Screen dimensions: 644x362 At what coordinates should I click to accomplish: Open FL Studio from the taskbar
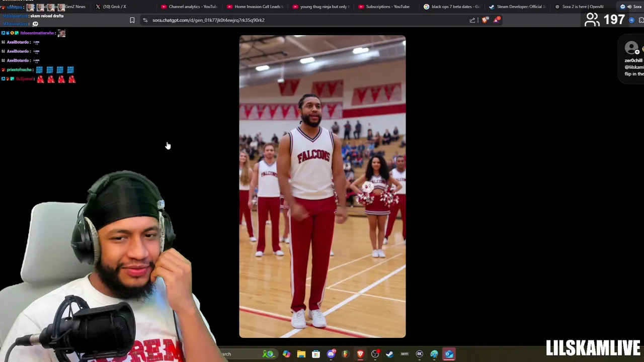pos(345,354)
